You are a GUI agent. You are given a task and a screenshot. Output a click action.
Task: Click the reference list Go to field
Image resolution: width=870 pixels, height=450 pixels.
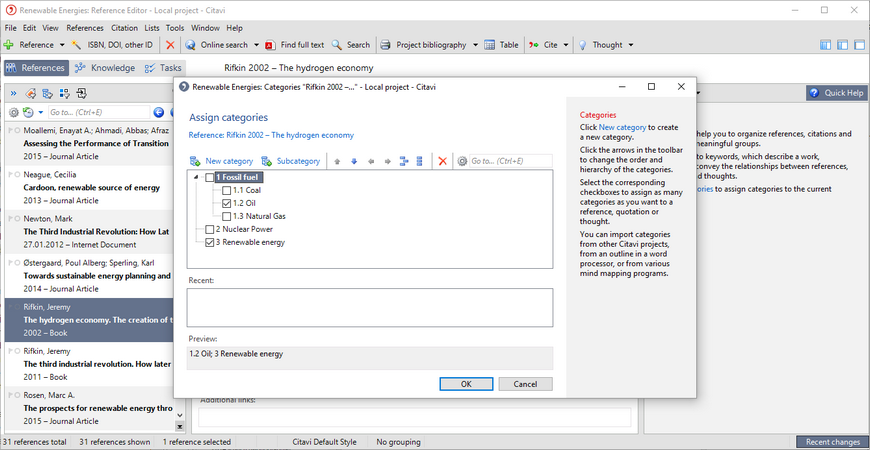pos(99,113)
